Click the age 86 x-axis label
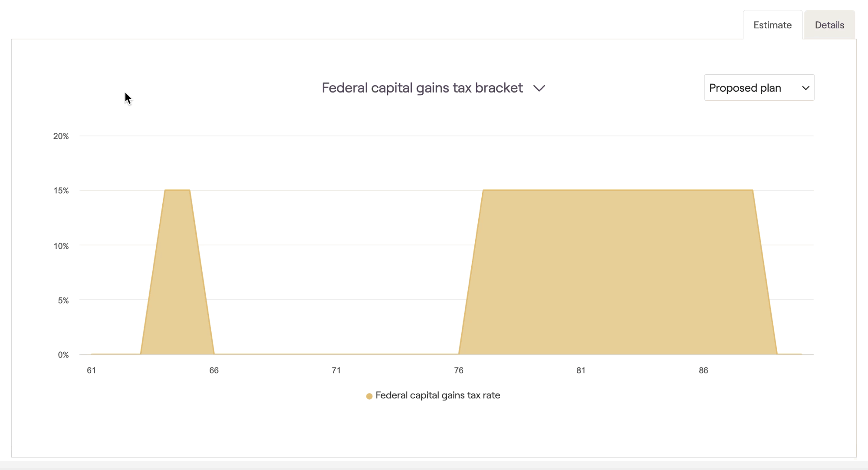This screenshot has width=868, height=470. [x=704, y=371]
